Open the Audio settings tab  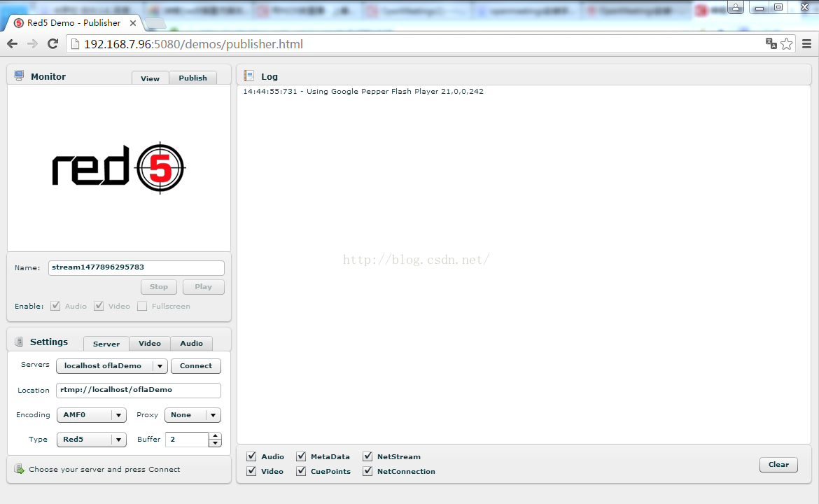(x=192, y=343)
